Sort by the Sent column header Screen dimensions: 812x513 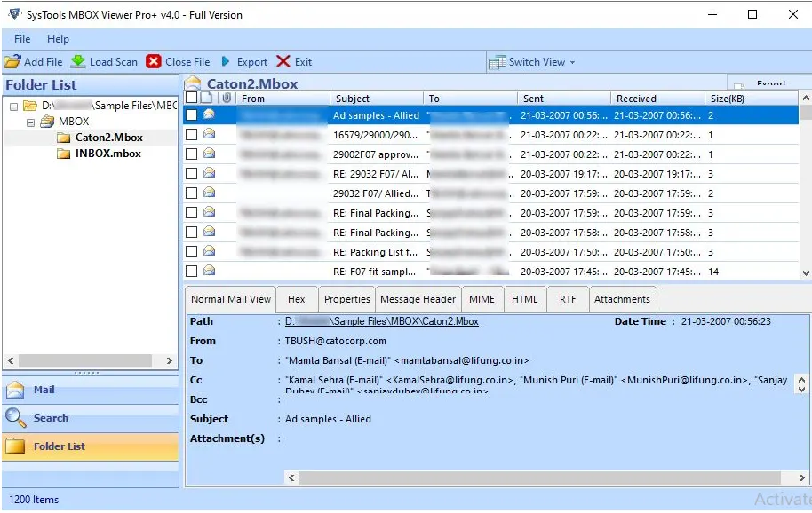[x=563, y=99]
